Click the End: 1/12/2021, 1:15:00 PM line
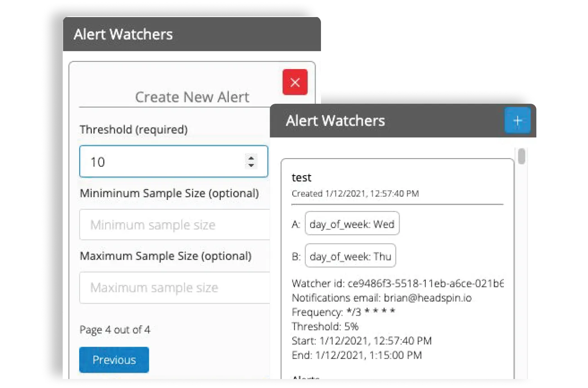 (356, 355)
